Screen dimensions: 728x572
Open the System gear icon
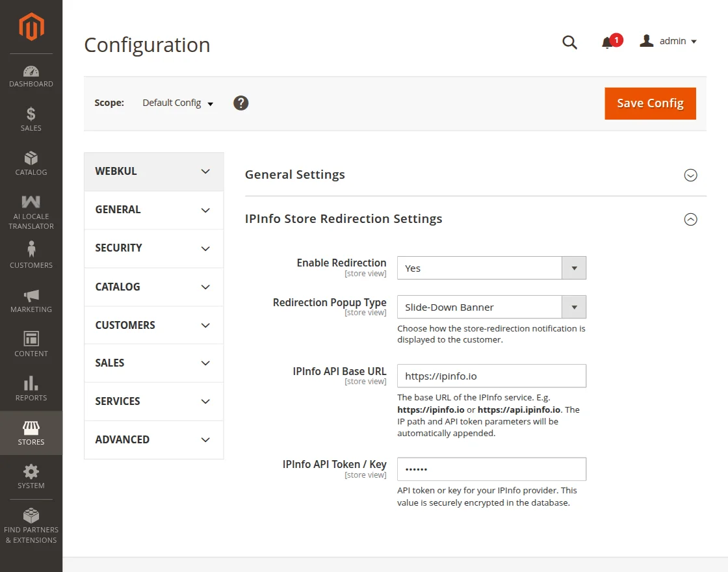tap(31, 472)
